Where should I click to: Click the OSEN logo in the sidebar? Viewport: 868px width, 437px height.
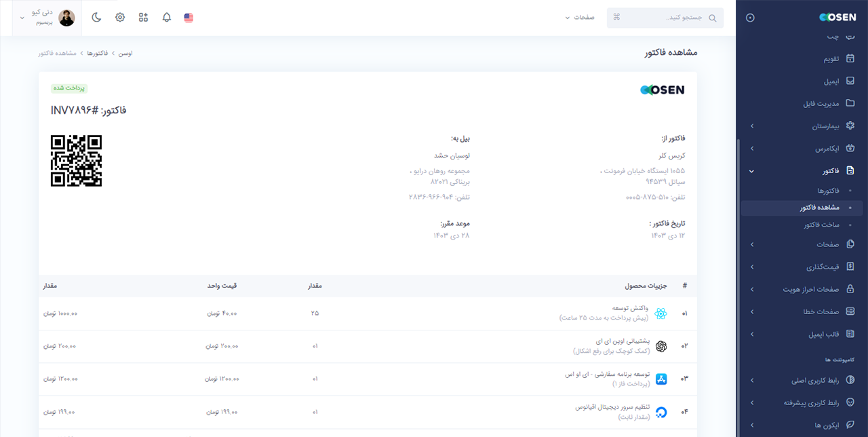coord(837,17)
